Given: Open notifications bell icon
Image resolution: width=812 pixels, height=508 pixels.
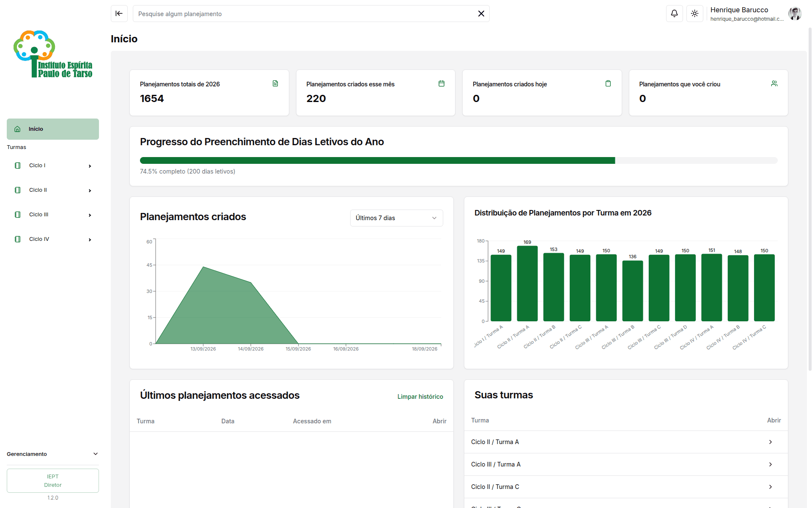Looking at the screenshot, I should 674,14.
